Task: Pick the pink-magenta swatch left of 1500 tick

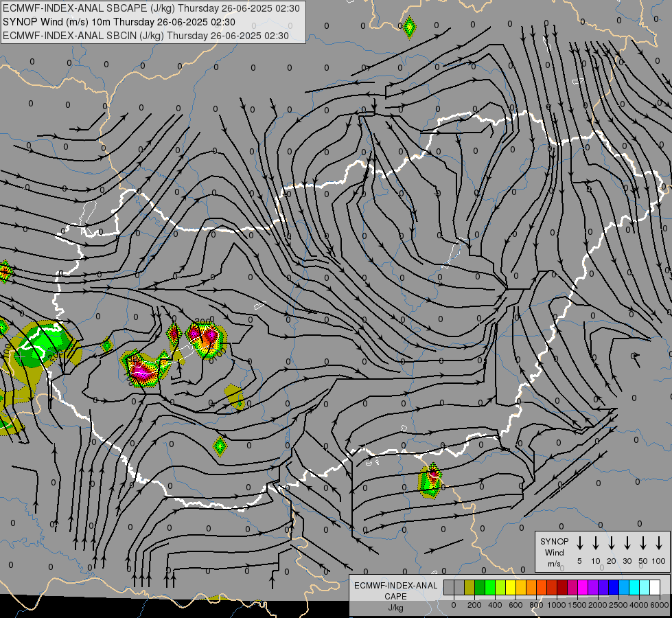Action: coord(572,587)
